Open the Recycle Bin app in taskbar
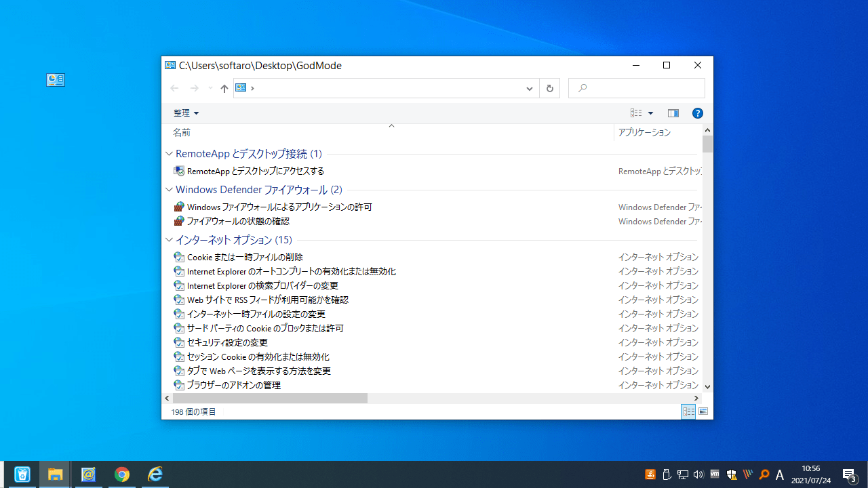 point(22,474)
